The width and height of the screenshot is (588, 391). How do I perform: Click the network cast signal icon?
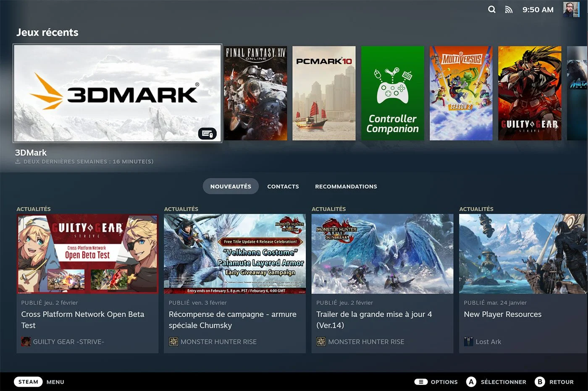click(x=509, y=10)
